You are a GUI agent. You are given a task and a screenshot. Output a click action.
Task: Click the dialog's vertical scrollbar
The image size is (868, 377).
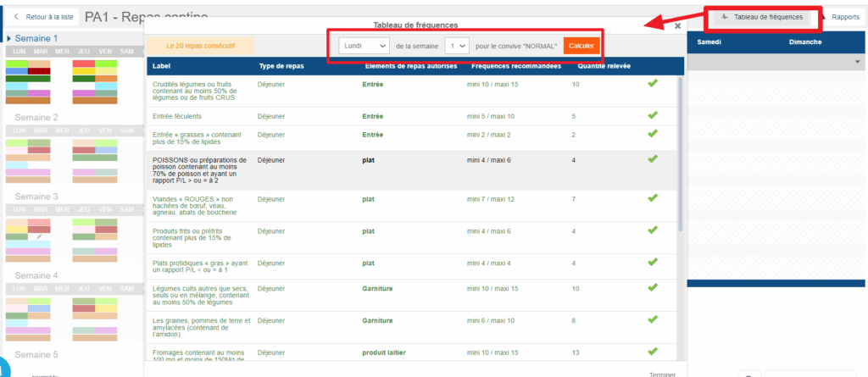(x=680, y=152)
